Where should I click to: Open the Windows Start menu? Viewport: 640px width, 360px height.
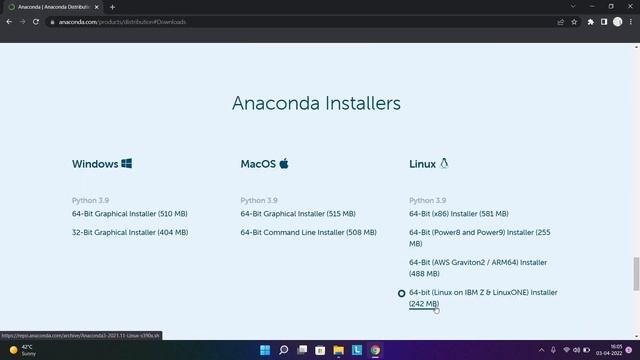click(265, 350)
